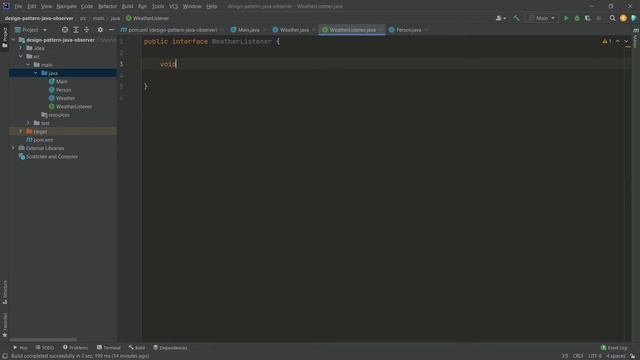
Task: Click the 4 spaces indent widget
Action: click(x=616, y=356)
